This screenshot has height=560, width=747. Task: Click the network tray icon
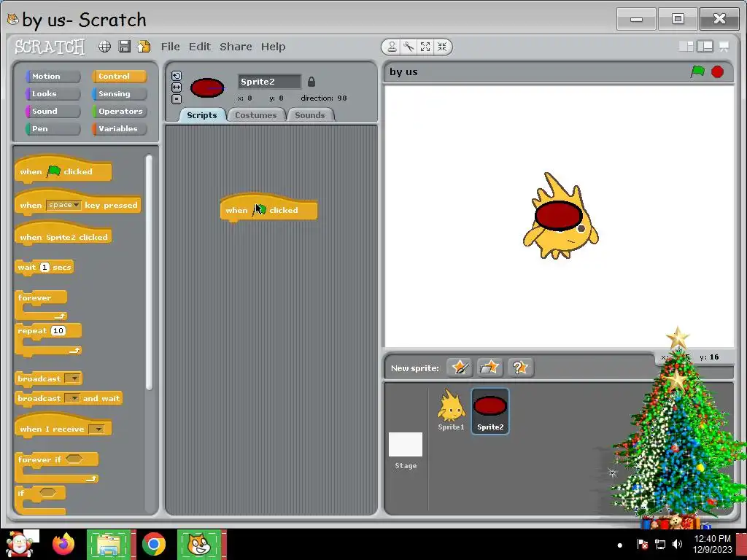point(659,544)
